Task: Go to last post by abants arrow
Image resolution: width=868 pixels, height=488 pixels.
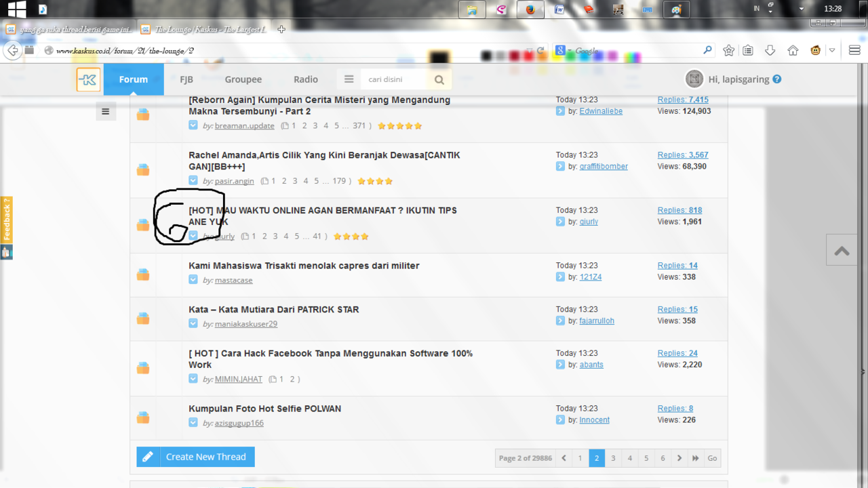Action: [560, 365]
